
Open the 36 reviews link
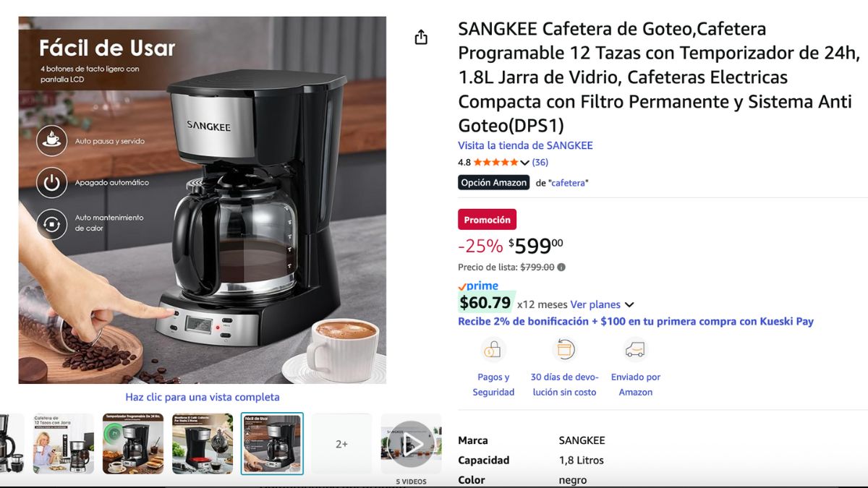540,163
